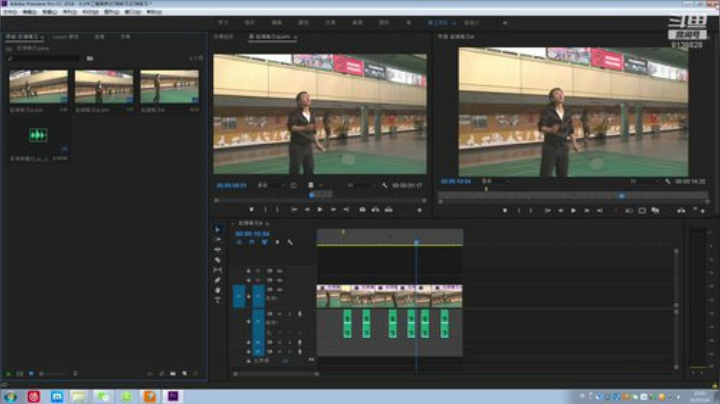This screenshot has height=404, width=720.
Task: Open the workspace overflow chevron menu
Action: (505, 22)
